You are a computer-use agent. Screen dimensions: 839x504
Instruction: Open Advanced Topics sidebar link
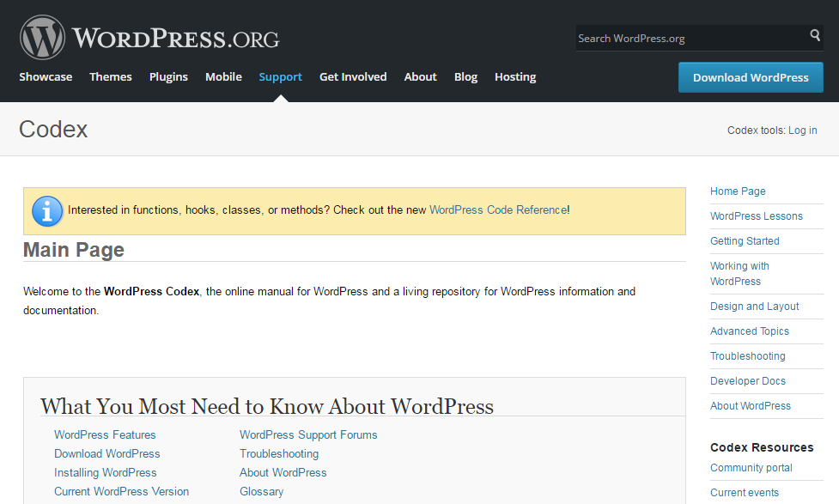tap(749, 331)
